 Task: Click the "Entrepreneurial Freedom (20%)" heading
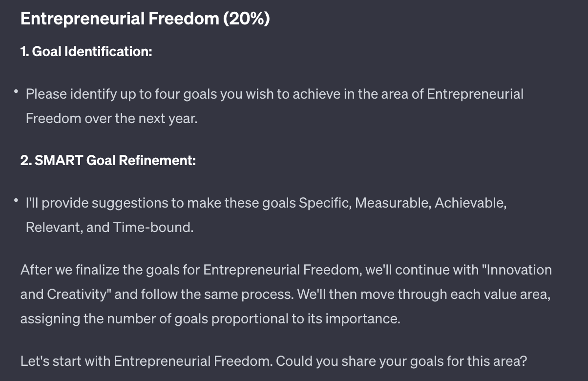click(145, 19)
